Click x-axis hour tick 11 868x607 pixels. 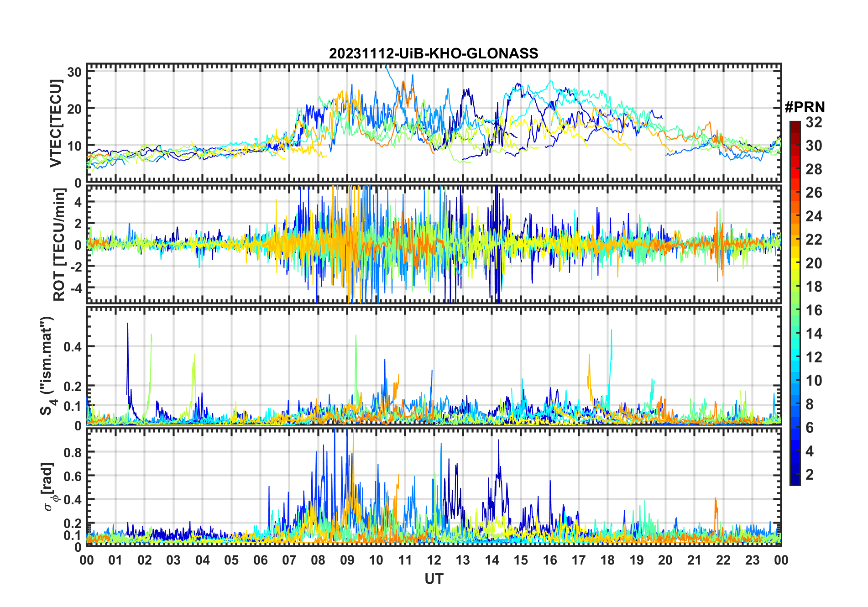405,560
